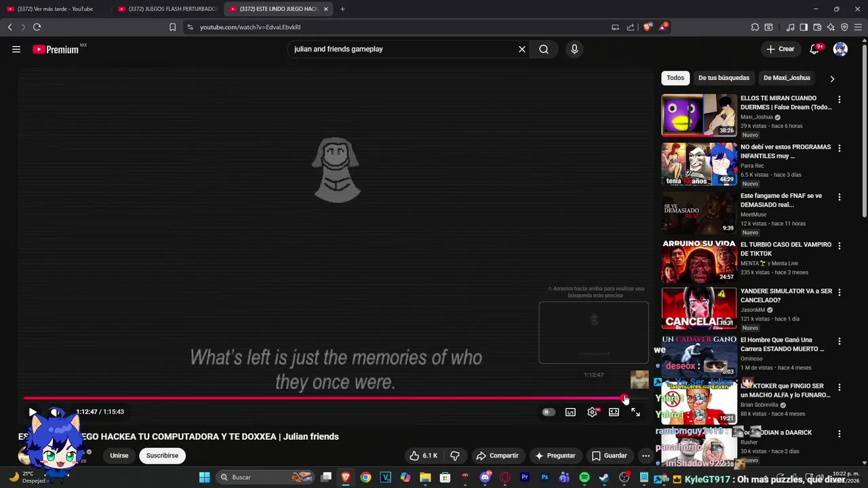
Task: Open Este fangame de FNAF video title
Action: coord(781,200)
